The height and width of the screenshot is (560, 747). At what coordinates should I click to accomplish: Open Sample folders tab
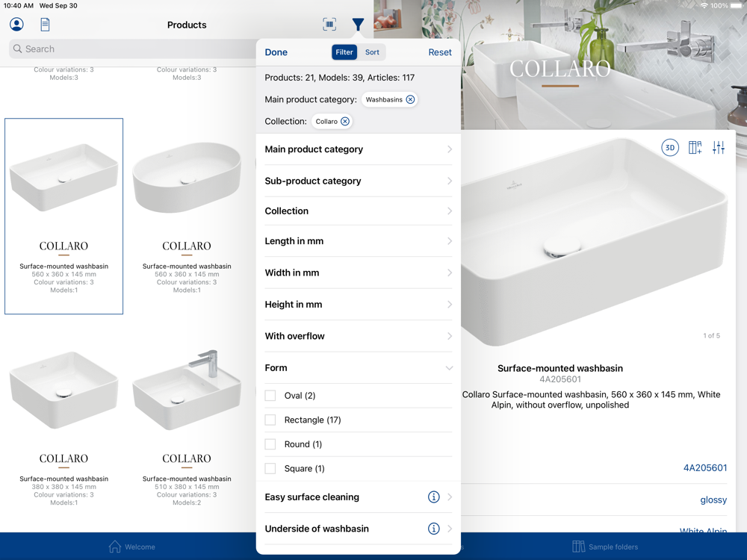pos(605,547)
